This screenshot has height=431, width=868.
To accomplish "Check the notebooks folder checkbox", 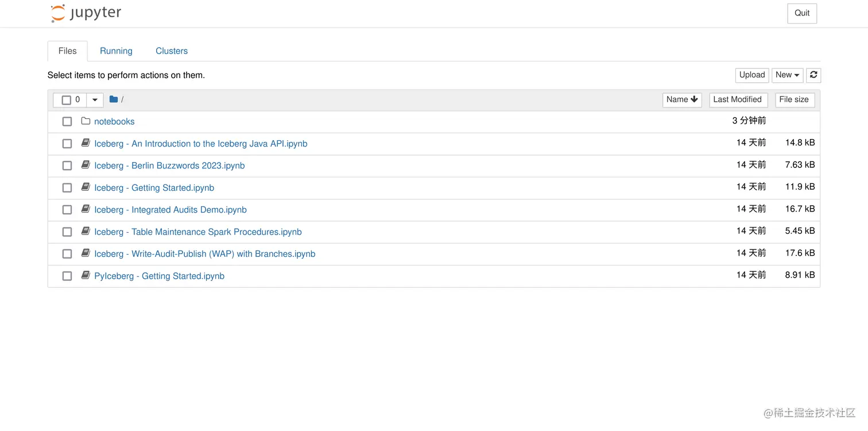I will tap(67, 122).
